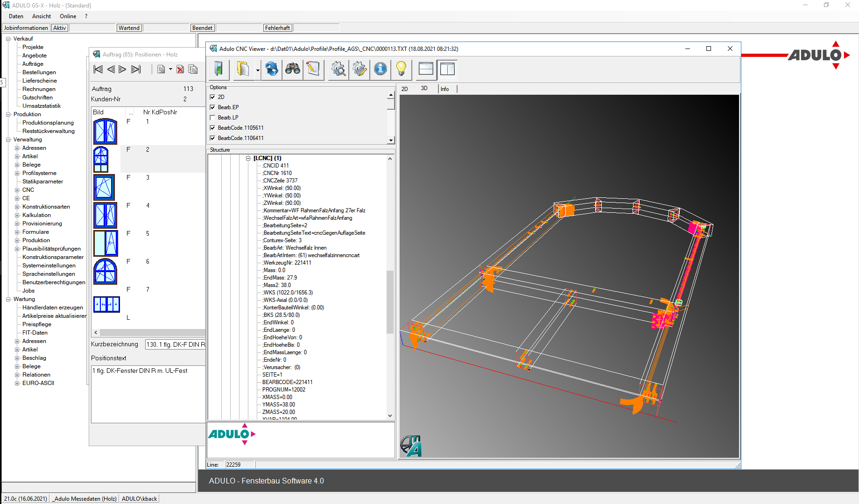Click the Kurzbezeichnung input field
859x504 pixels.
point(175,344)
